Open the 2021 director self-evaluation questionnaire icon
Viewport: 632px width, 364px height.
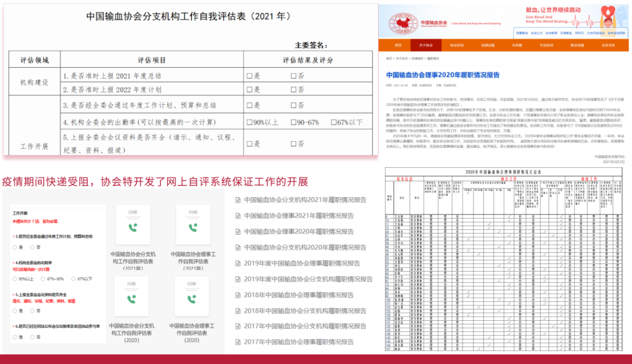(x=192, y=225)
